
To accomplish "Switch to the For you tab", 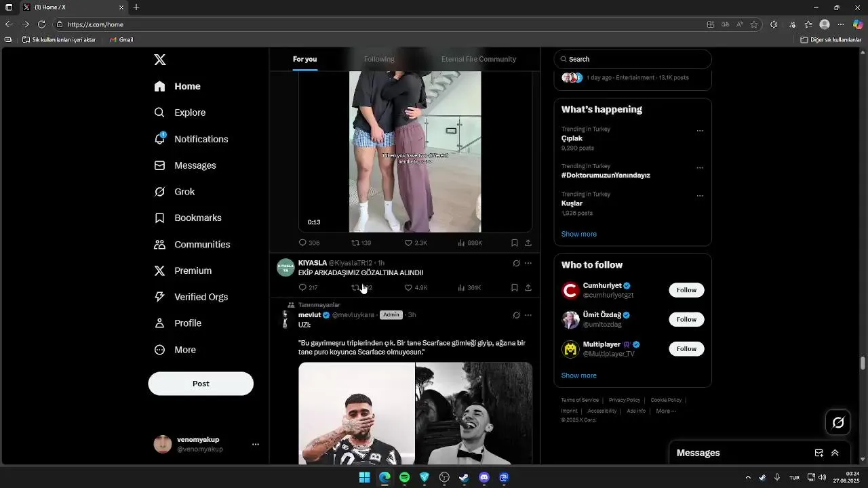I will [x=305, y=59].
